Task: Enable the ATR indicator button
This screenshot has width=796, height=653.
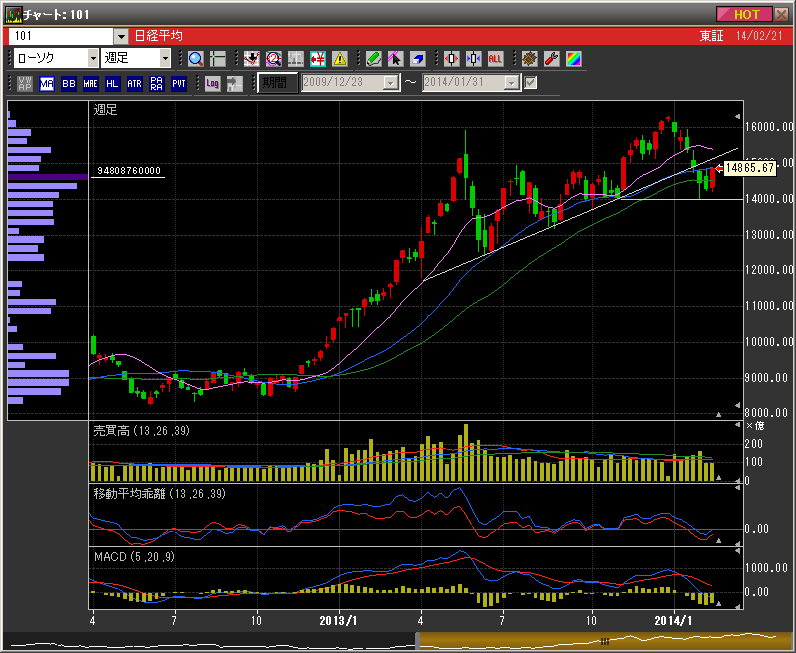Action: (x=134, y=84)
